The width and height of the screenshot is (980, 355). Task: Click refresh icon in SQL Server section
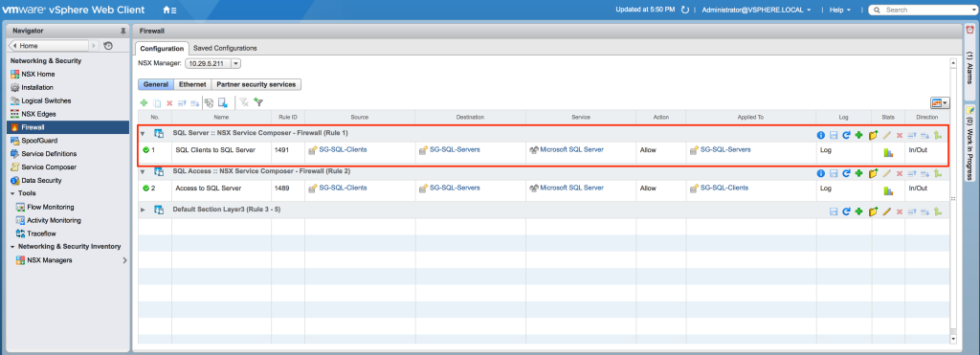846,135
